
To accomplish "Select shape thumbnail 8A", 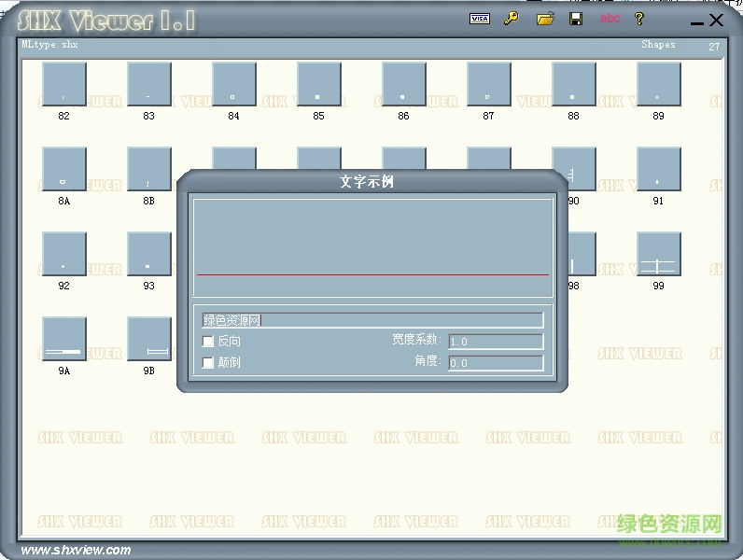I will click(x=64, y=169).
